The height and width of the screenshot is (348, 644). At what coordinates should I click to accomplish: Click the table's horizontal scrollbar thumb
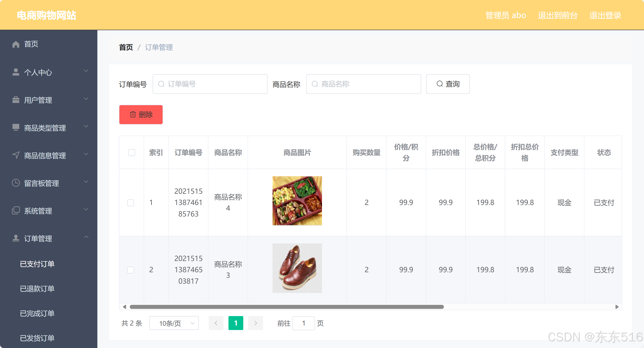(286, 307)
